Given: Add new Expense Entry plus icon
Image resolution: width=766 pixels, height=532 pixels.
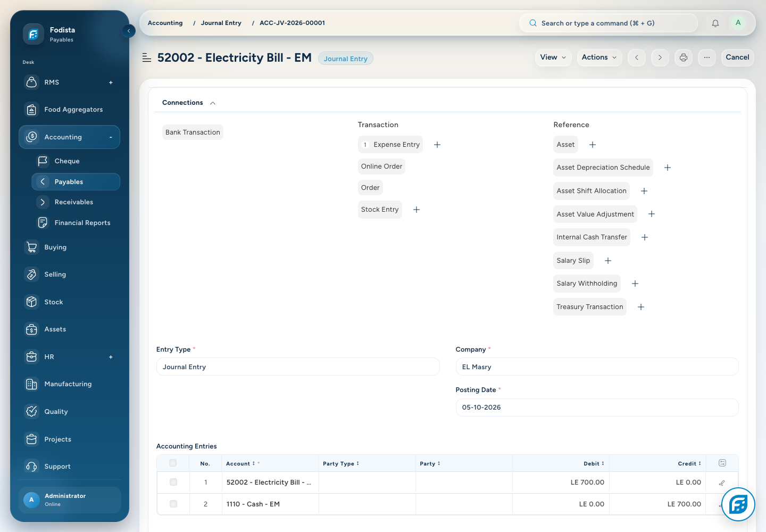Looking at the screenshot, I should click(x=437, y=145).
